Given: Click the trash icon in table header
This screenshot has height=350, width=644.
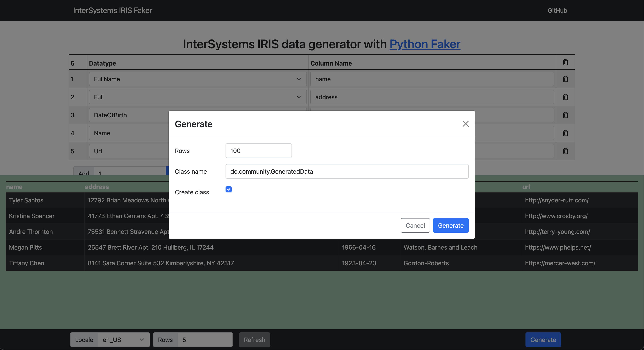Looking at the screenshot, I should (x=565, y=62).
